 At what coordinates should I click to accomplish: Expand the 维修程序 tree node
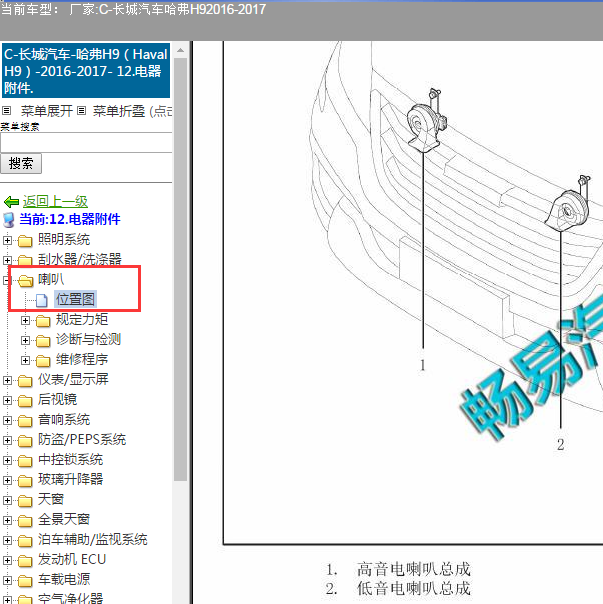click(25, 361)
